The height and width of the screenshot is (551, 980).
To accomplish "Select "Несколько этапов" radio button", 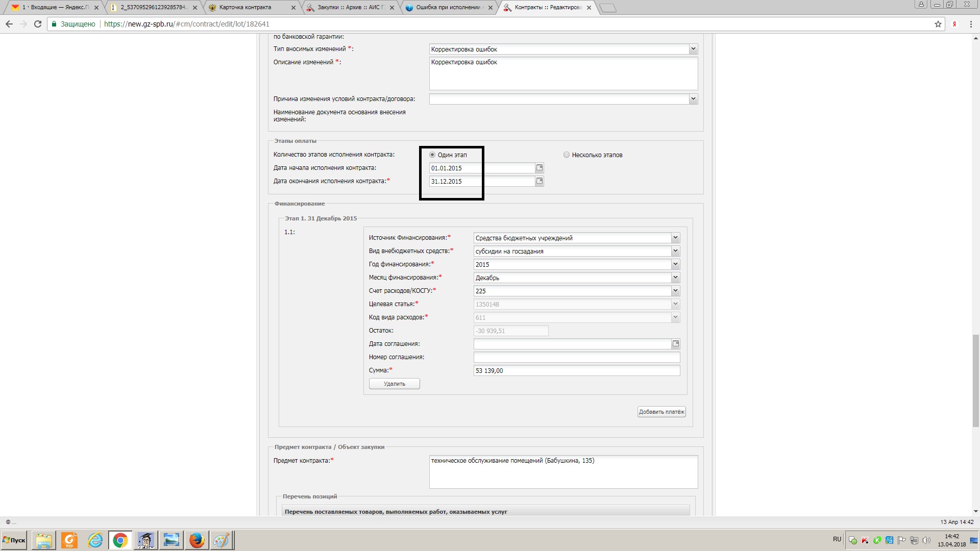I will tap(566, 155).
